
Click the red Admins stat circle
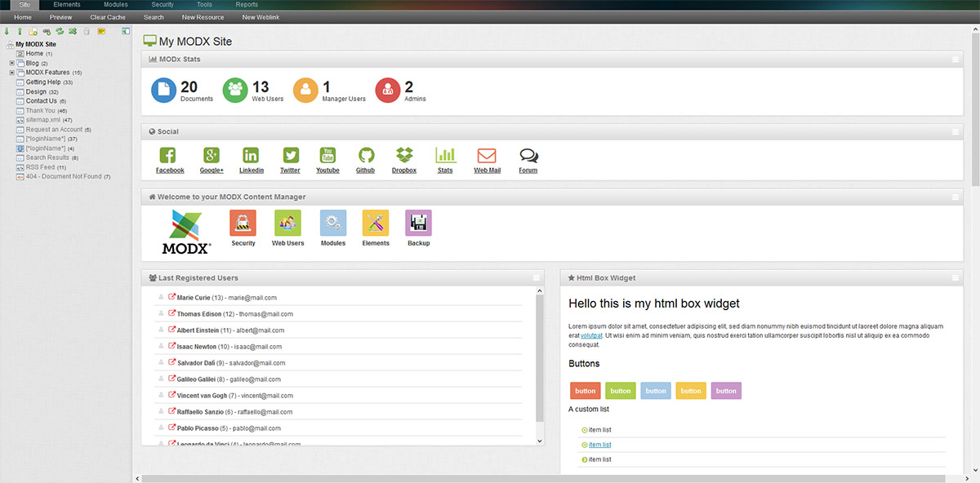pos(387,91)
